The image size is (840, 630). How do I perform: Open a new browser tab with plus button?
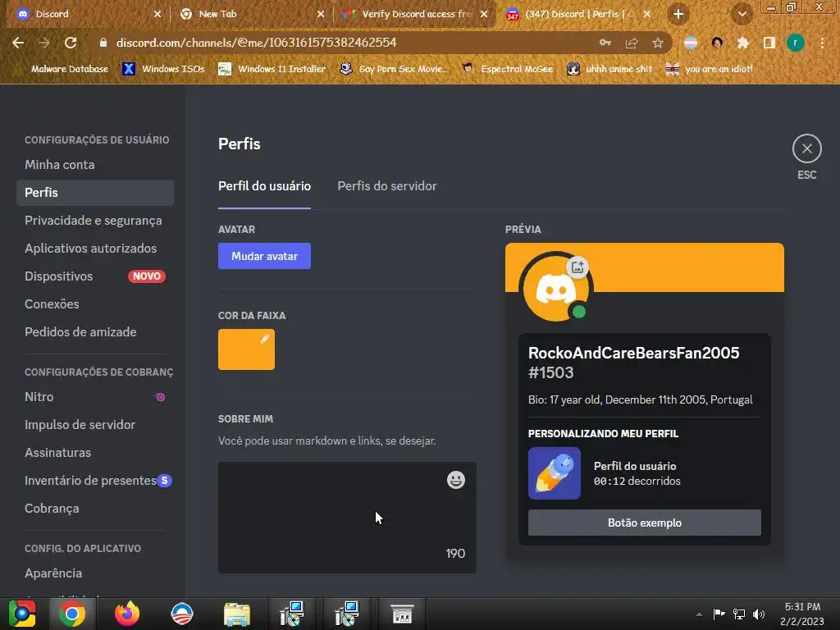pyautogui.click(x=678, y=15)
